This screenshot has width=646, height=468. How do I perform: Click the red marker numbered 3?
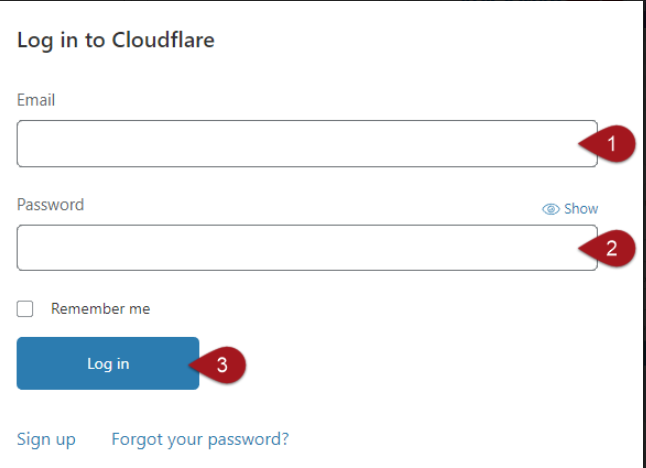pos(222,365)
